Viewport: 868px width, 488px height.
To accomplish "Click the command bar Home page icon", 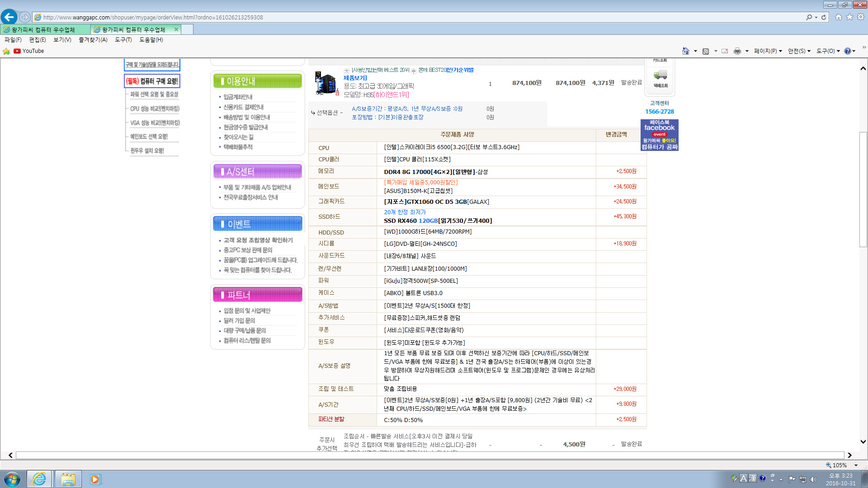I will click(686, 51).
